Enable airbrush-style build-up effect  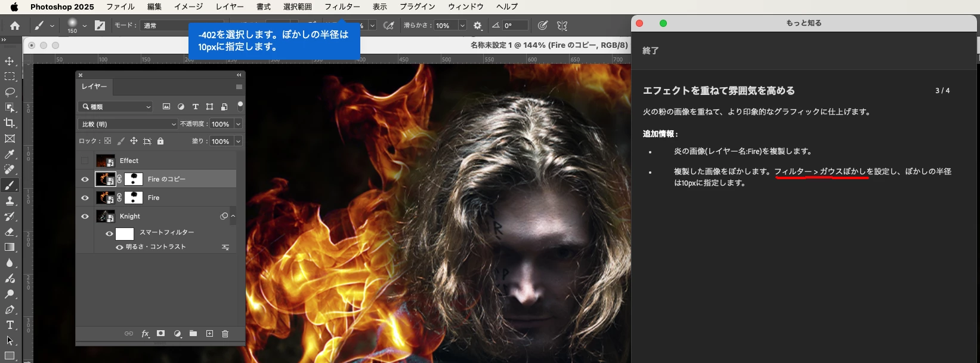tap(389, 26)
